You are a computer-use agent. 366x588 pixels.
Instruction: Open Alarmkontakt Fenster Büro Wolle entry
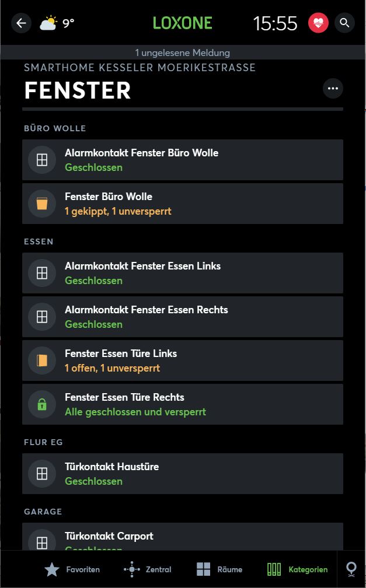click(183, 160)
